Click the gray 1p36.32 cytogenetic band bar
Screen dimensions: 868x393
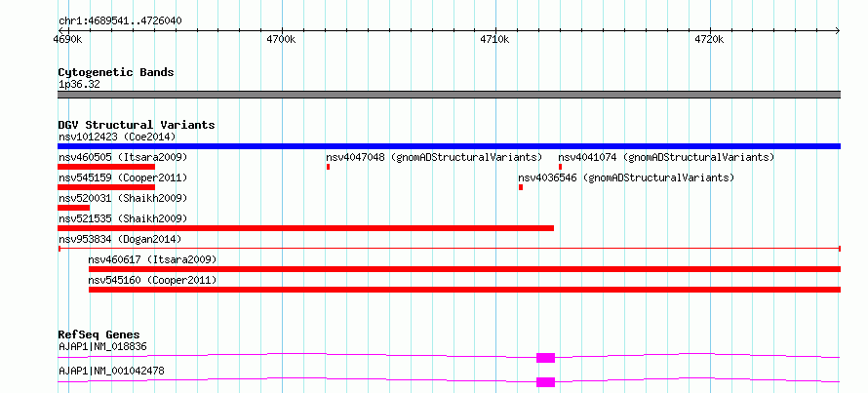coord(449,95)
